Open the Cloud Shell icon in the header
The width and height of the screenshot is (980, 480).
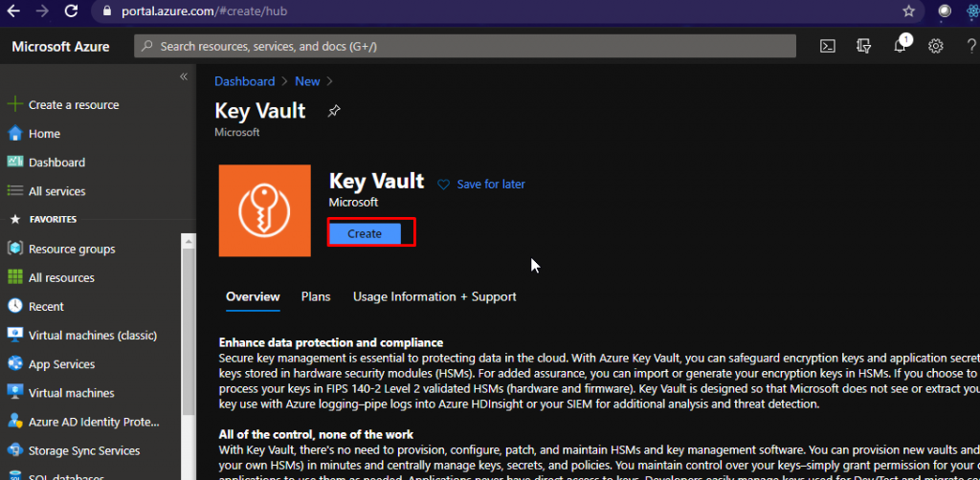click(828, 46)
